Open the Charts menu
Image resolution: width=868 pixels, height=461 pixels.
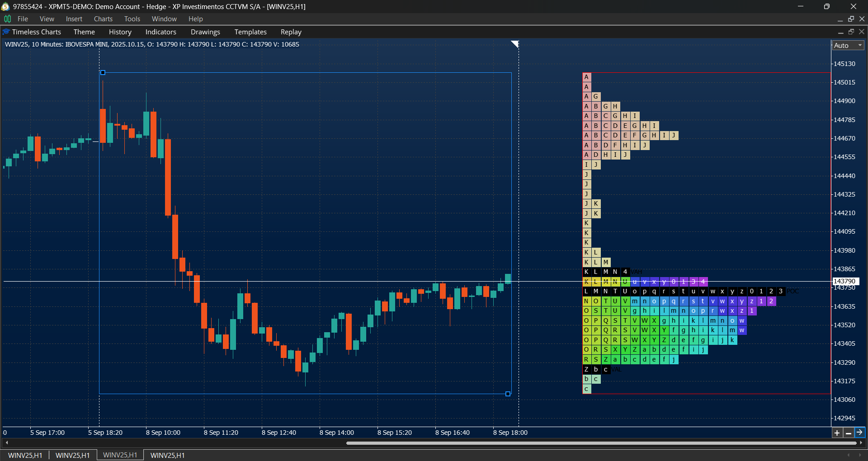point(103,19)
